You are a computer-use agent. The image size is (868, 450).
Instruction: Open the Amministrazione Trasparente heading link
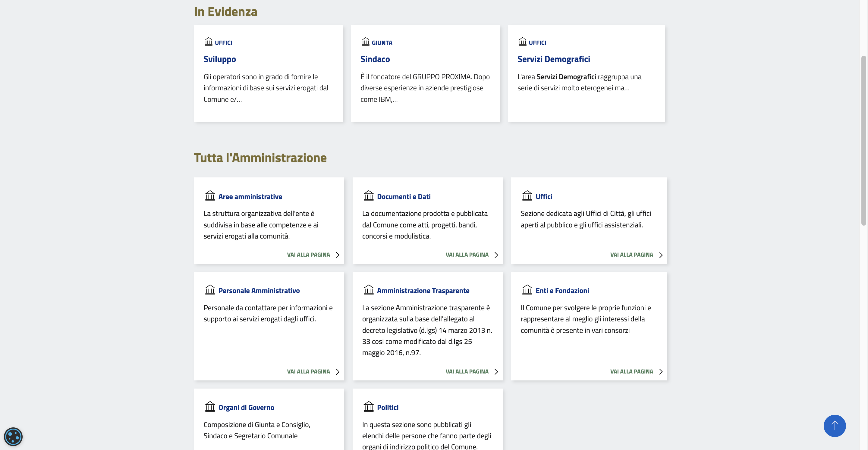(x=423, y=291)
